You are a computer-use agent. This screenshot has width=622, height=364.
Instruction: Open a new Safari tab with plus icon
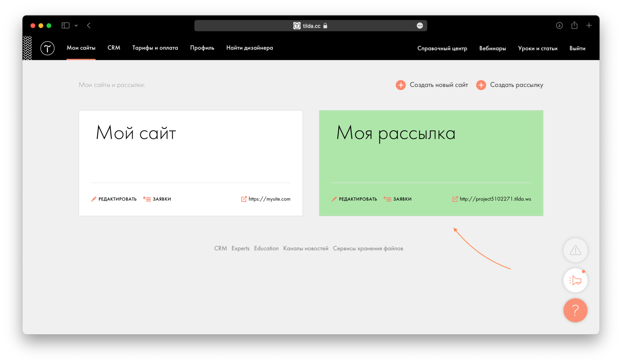pos(589,26)
